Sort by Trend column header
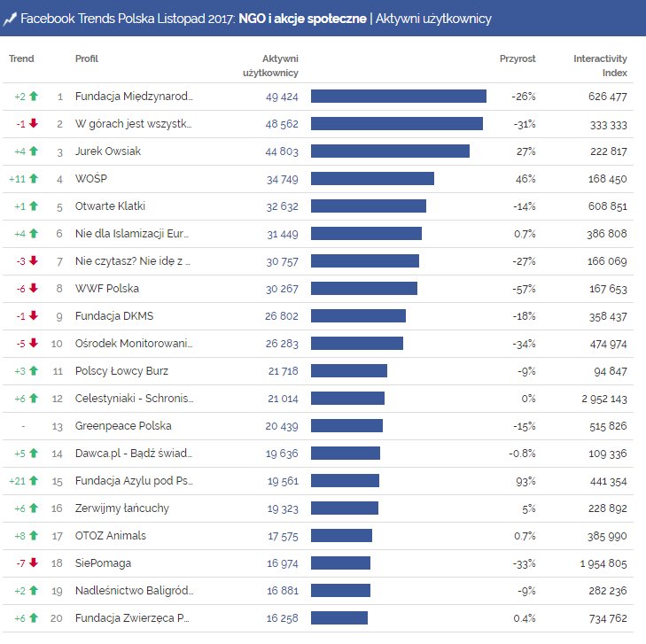The image size is (646, 644). pyautogui.click(x=21, y=59)
